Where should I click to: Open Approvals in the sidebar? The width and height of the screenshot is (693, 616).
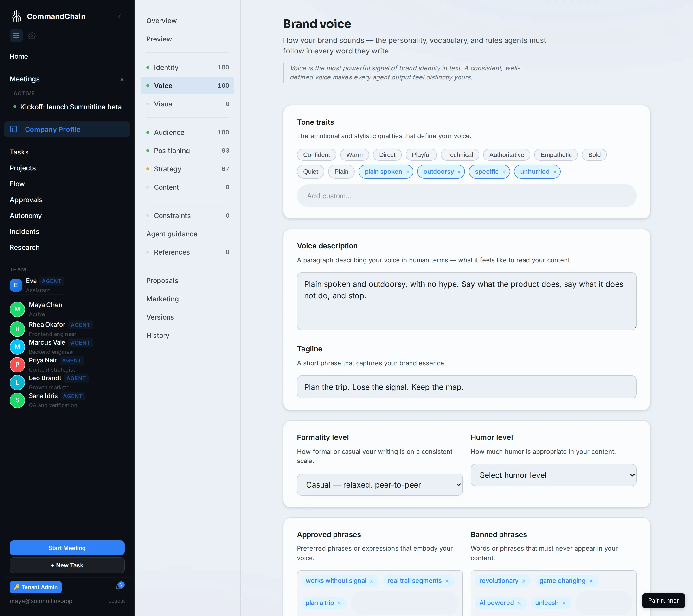pyautogui.click(x=26, y=200)
